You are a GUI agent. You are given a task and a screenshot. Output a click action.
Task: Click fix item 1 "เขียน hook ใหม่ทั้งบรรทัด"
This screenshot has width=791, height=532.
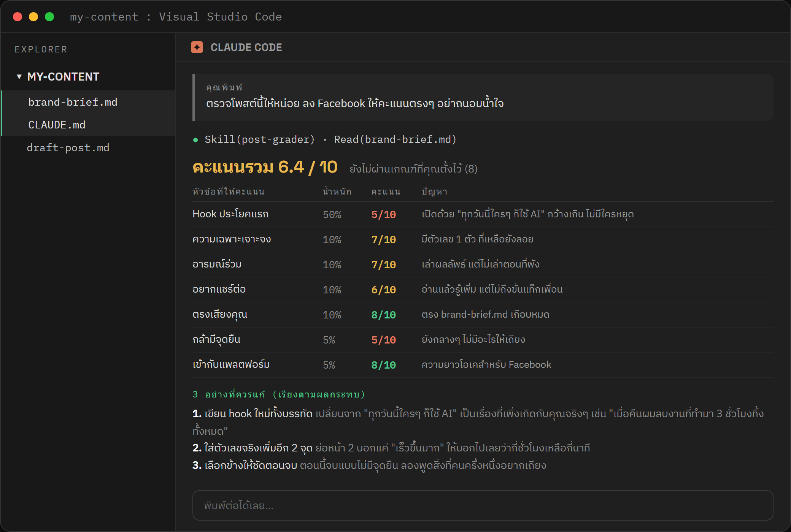(258, 413)
